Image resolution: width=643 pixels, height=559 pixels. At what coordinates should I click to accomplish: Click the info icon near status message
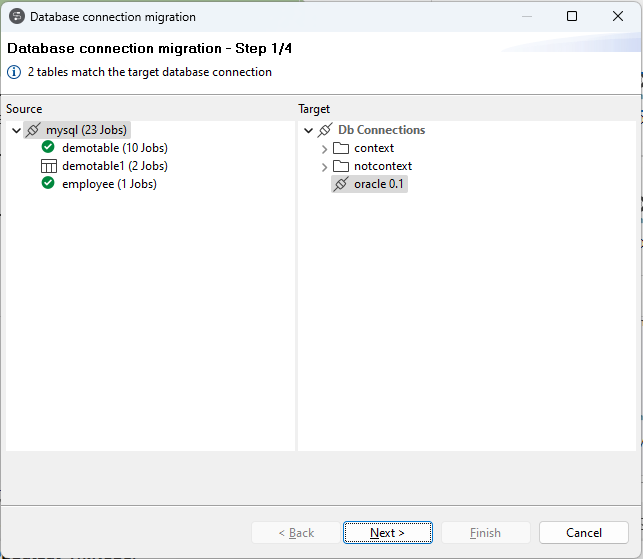click(14, 72)
